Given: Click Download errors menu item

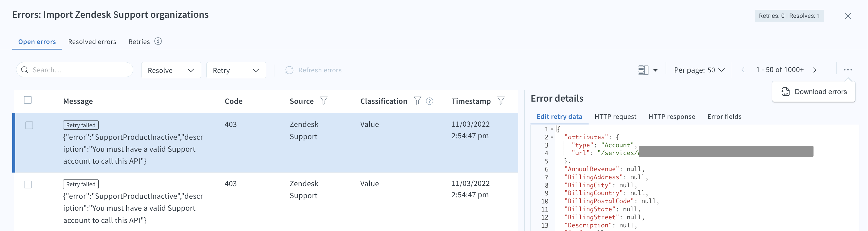Looking at the screenshot, I should click(814, 92).
